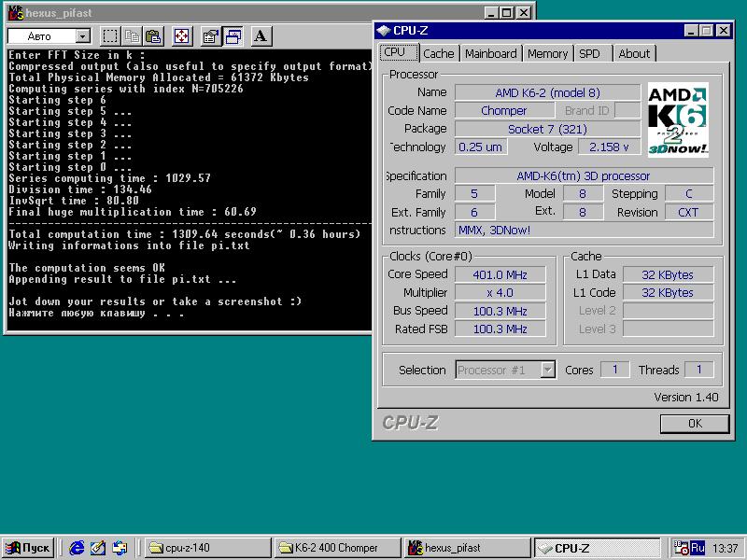
Task: Click the Copy icon in console toolbar
Action: pos(132,36)
